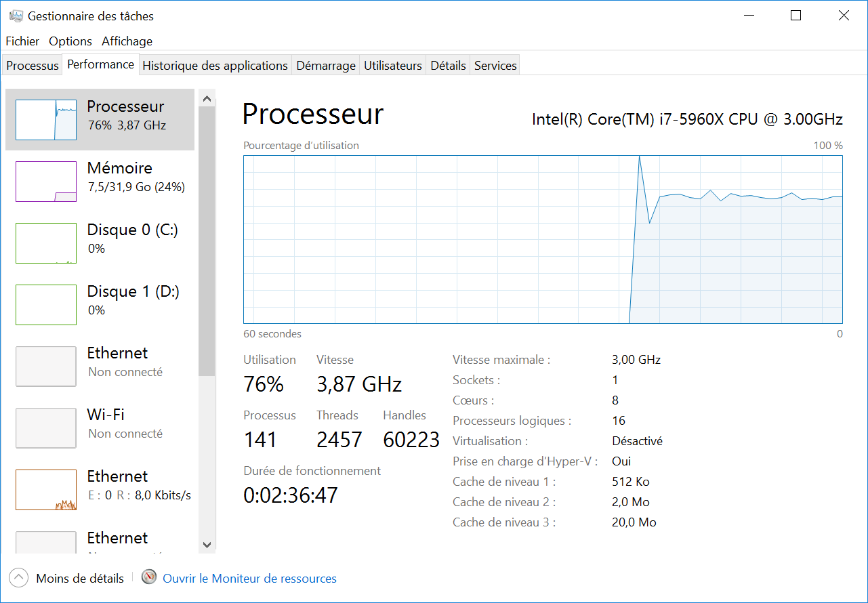This screenshot has width=868, height=603.
Task: Click the Virtualisation value Désactivé
Action: 638,441
